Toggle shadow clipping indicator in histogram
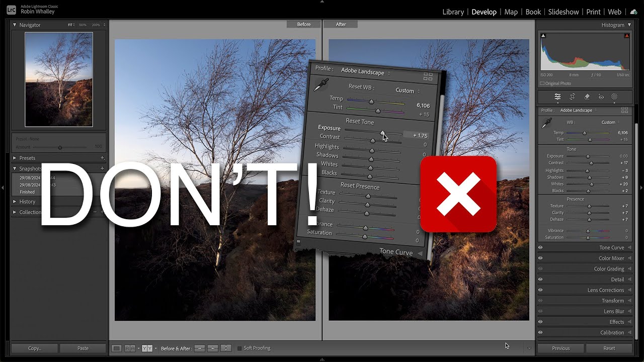The width and height of the screenshot is (644, 362). point(543,36)
